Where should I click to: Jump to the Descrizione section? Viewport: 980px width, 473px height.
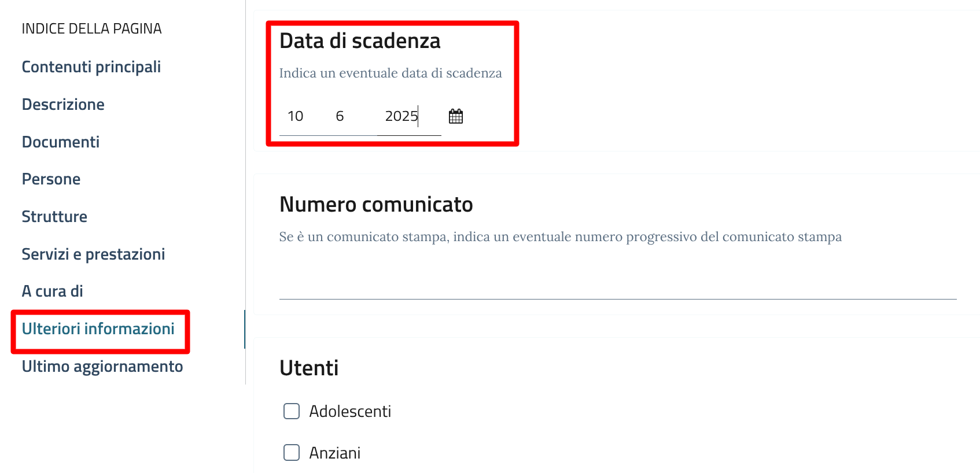click(x=63, y=105)
